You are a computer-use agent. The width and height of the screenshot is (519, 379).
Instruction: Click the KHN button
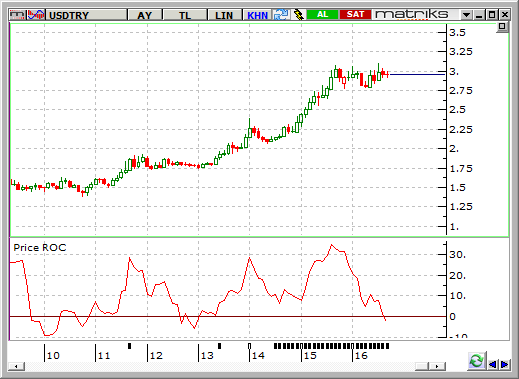click(257, 15)
